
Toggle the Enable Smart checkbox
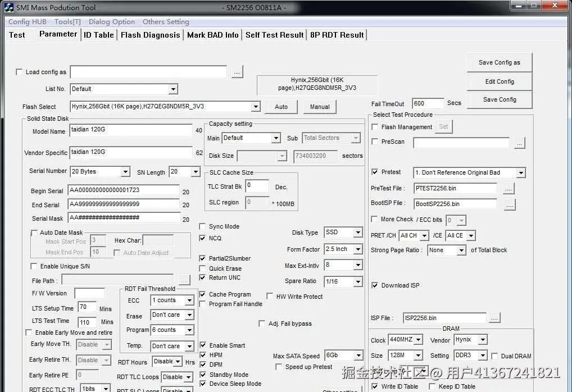click(x=203, y=345)
